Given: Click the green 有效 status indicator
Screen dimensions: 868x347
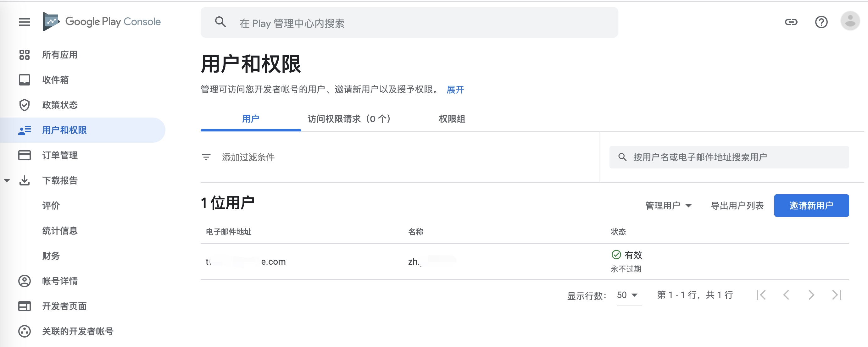Looking at the screenshot, I should coord(616,255).
